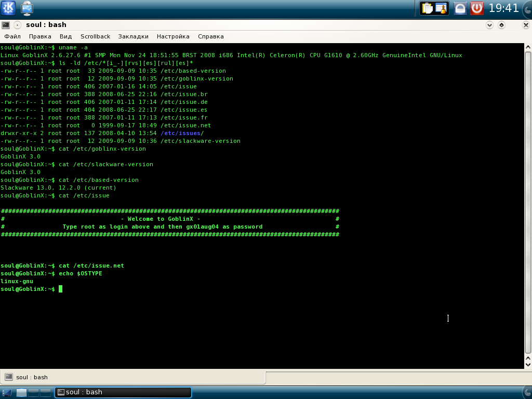Click the 'cat /etc/issue.net' command line
Image resolution: width=532 pixels, height=399 pixels.
(x=91, y=265)
